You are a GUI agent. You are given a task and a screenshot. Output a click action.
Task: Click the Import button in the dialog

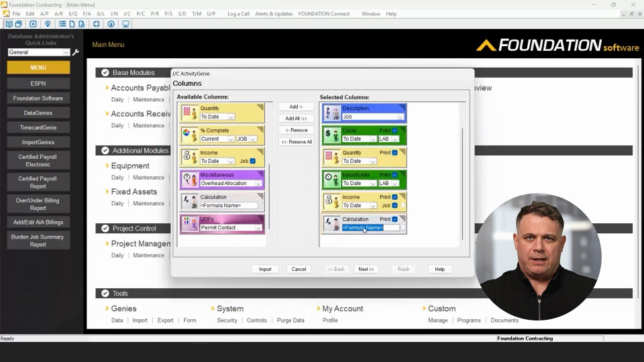point(266,269)
